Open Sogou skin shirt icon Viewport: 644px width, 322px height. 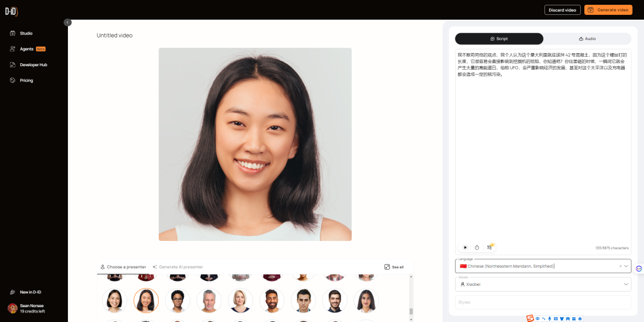click(x=562, y=318)
